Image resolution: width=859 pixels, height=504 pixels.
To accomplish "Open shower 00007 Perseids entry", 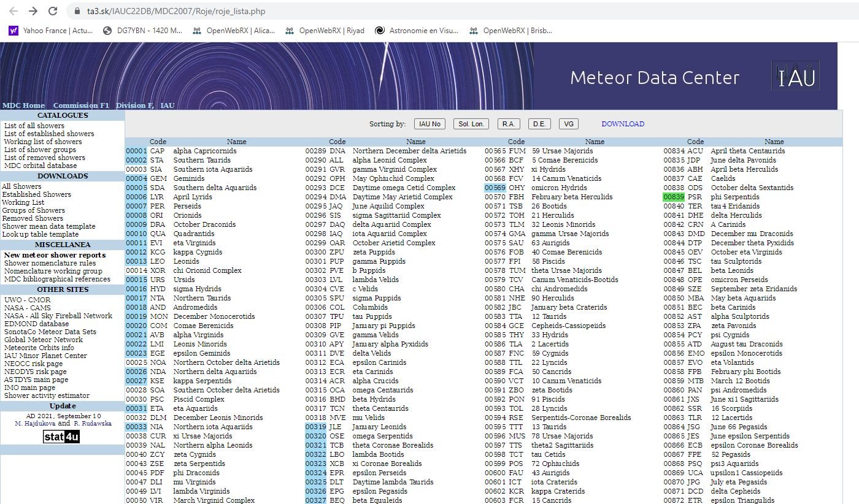I will (136, 206).
